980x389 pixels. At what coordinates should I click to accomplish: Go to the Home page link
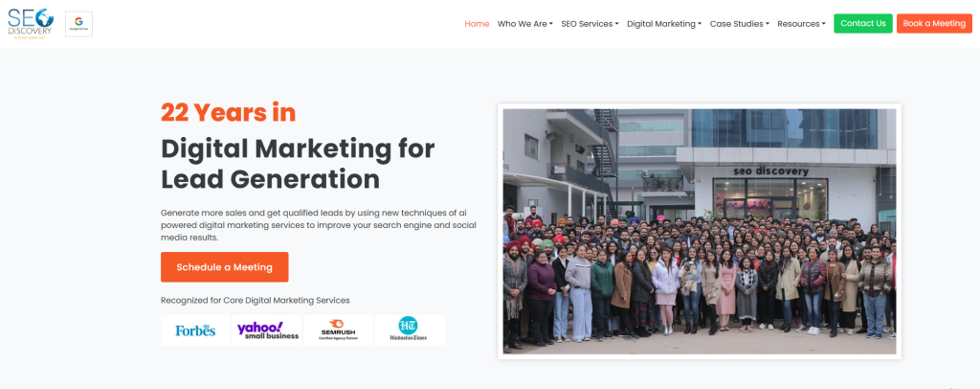click(x=477, y=24)
